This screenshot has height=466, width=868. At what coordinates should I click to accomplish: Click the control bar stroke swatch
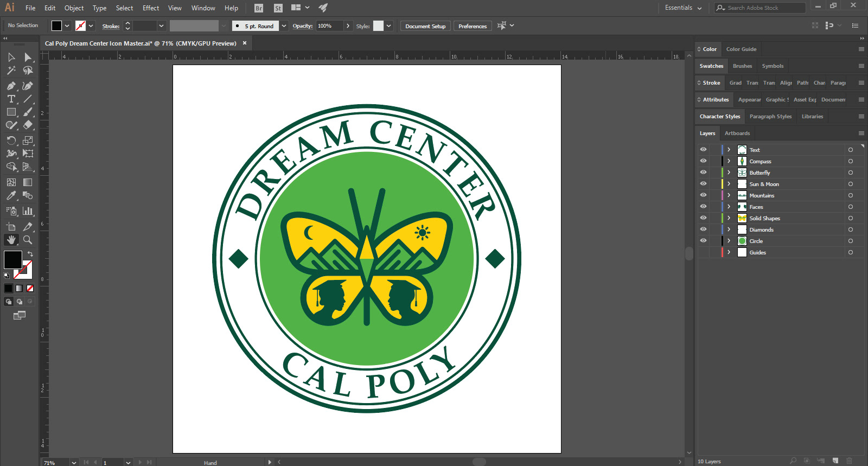(x=80, y=25)
